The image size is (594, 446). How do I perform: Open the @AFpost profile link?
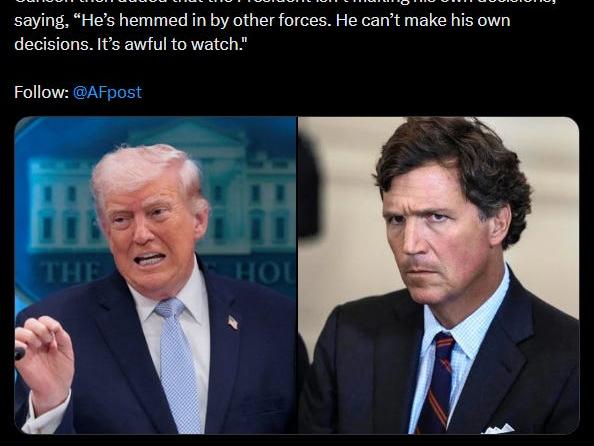(x=107, y=92)
